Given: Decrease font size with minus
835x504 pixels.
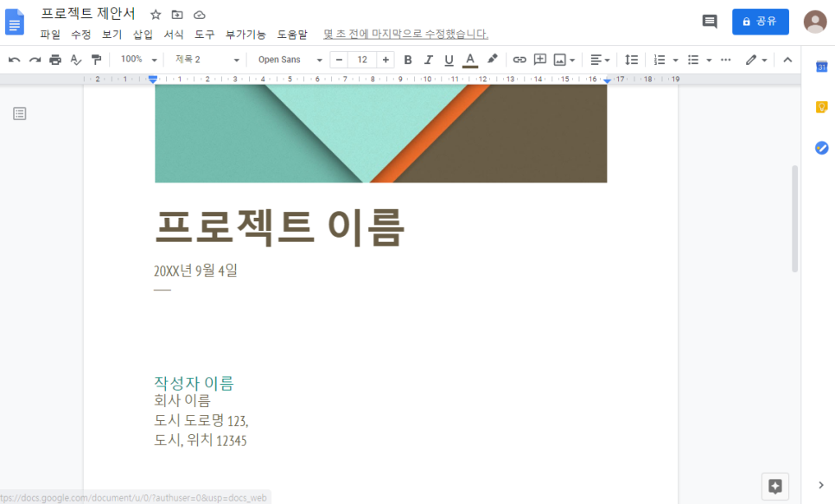Looking at the screenshot, I should pyautogui.click(x=339, y=60).
